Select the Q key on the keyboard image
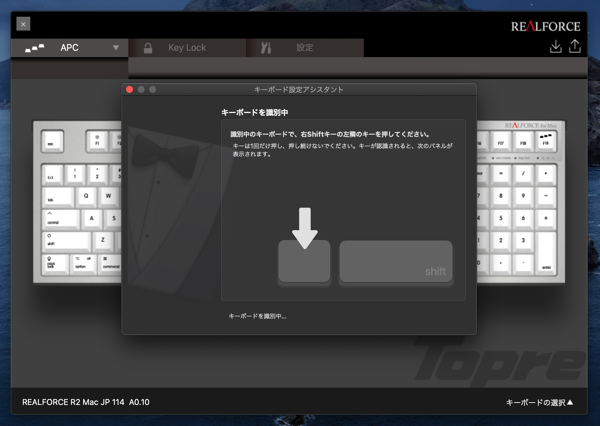Screen dimensions: 600x426 pyautogui.click(x=86, y=196)
